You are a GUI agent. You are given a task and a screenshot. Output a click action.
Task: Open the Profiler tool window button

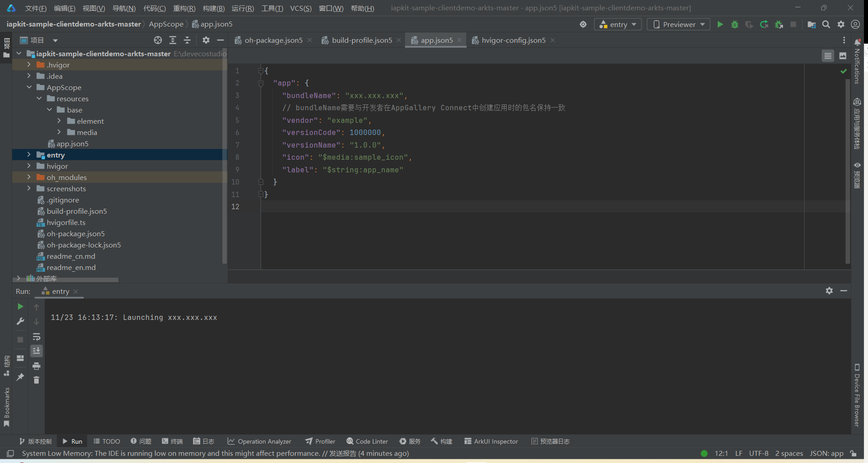click(x=320, y=441)
